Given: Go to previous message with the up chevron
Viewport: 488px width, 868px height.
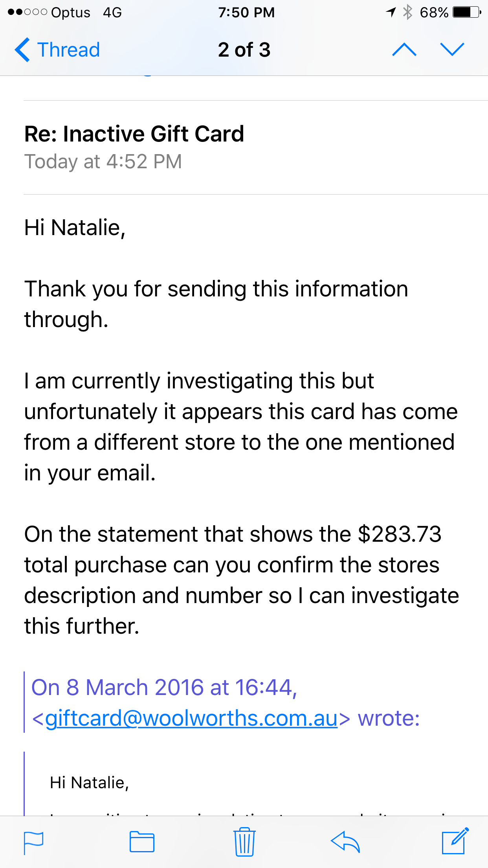Looking at the screenshot, I should click(x=404, y=50).
